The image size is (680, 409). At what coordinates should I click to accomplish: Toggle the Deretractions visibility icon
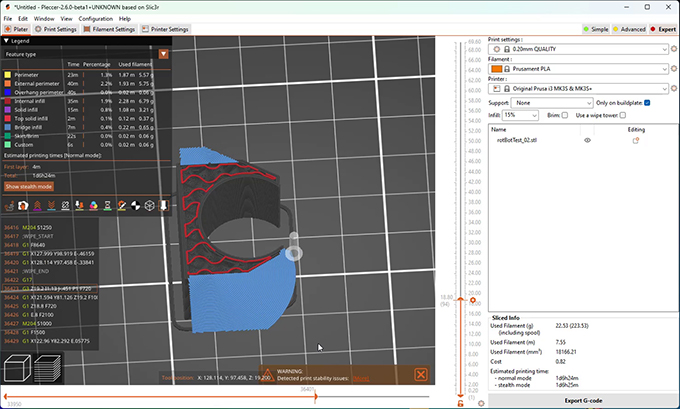pyautogui.click(x=51, y=206)
